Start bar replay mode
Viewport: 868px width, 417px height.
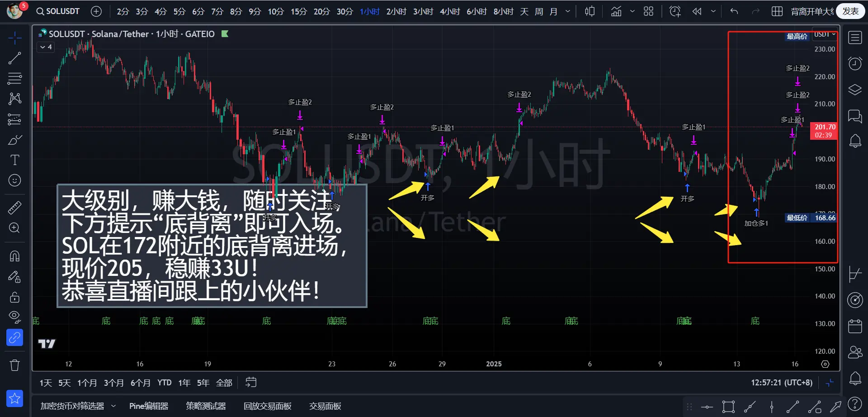pyautogui.click(x=697, y=11)
